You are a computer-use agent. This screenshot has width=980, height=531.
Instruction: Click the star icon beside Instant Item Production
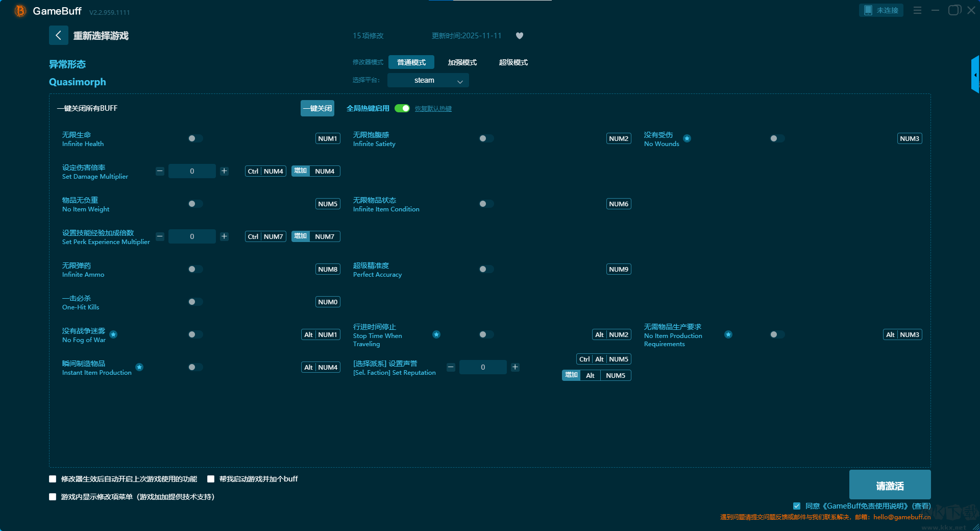(x=139, y=367)
